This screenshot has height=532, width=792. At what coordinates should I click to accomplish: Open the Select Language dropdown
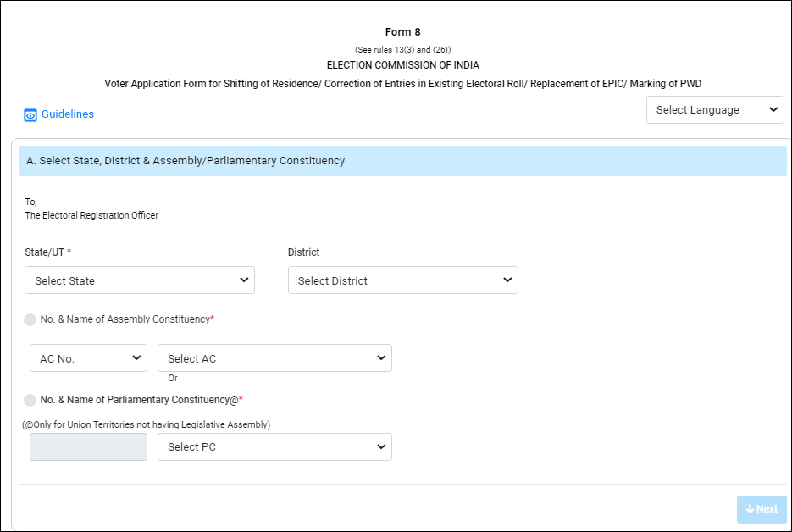[x=715, y=110]
